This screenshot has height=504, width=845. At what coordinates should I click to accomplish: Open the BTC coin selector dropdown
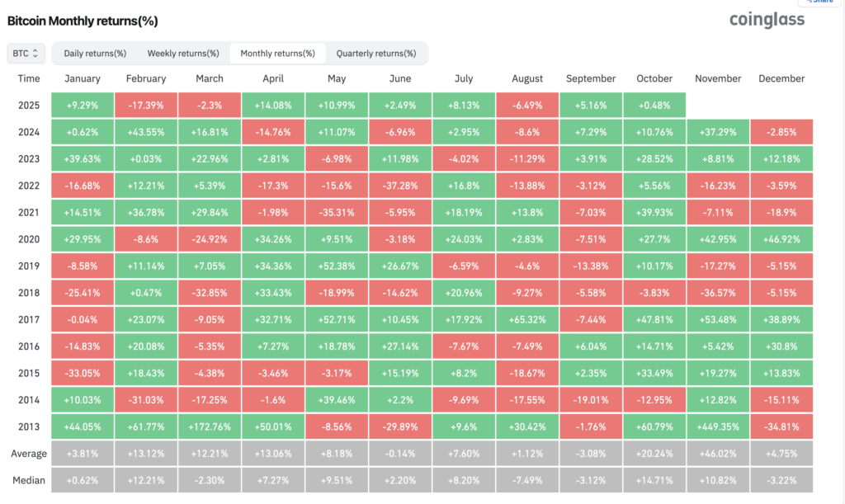(23, 54)
